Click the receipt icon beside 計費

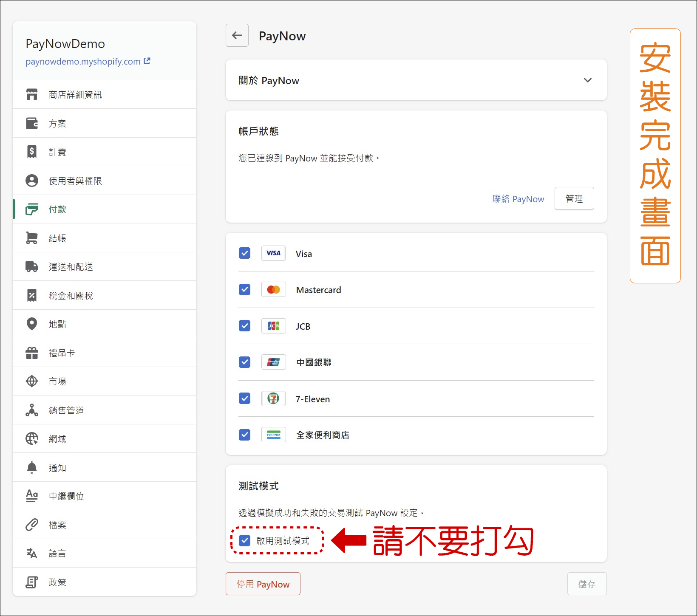click(x=32, y=152)
